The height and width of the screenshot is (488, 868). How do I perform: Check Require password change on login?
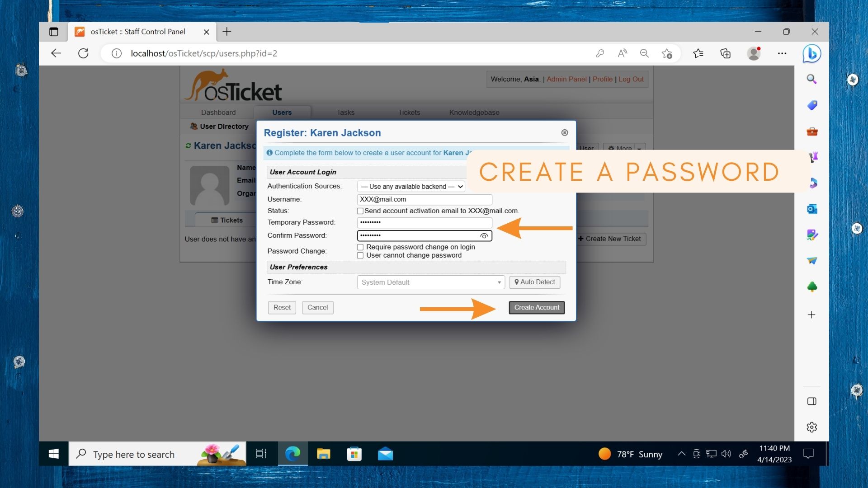[360, 247]
